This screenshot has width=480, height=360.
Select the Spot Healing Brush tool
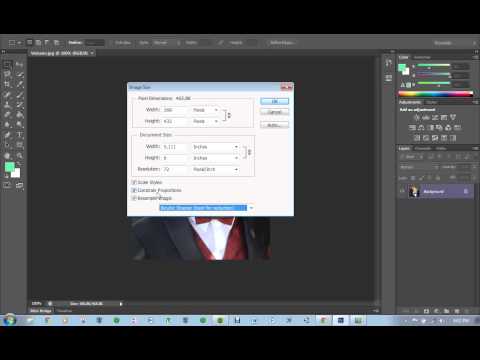(x=7, y=95)
